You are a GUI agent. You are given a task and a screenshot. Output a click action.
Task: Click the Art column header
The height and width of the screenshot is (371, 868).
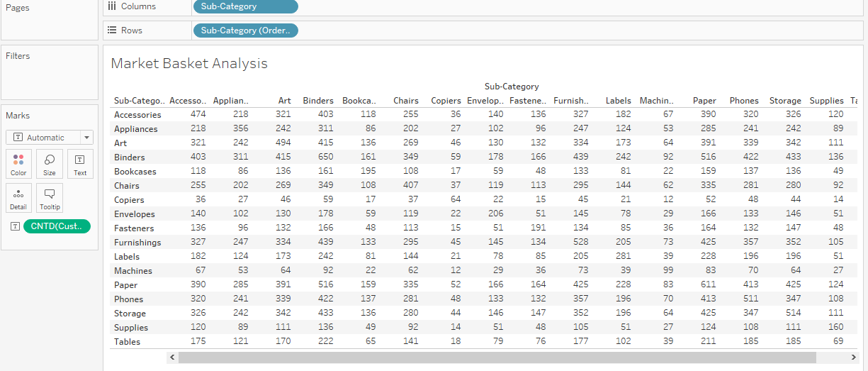(284, 101)
